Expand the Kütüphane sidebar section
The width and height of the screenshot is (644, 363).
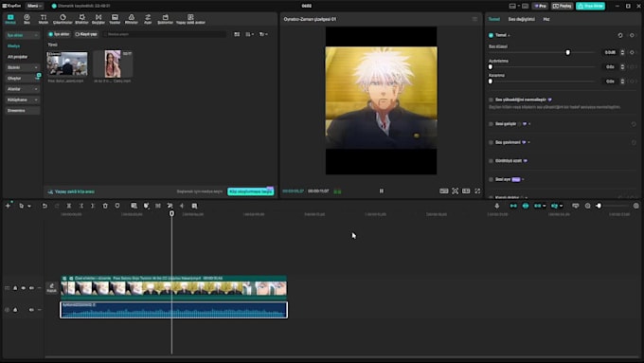tap(23, 100)
